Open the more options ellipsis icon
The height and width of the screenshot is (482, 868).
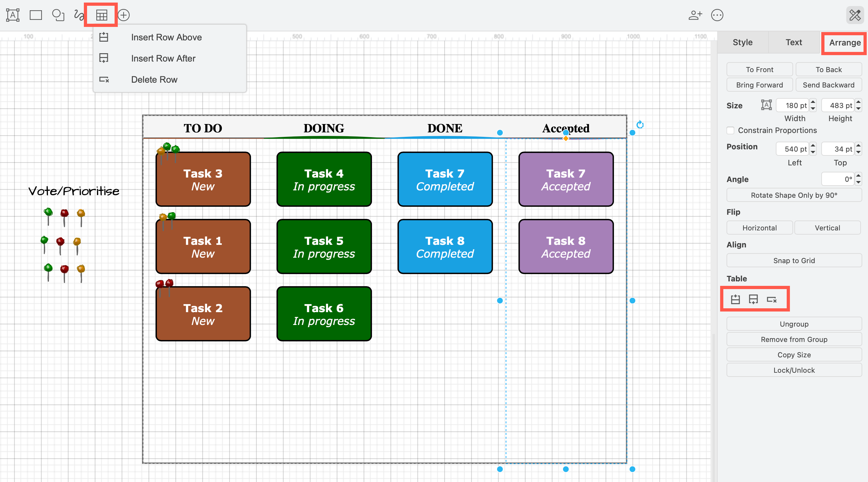point(717,15)
